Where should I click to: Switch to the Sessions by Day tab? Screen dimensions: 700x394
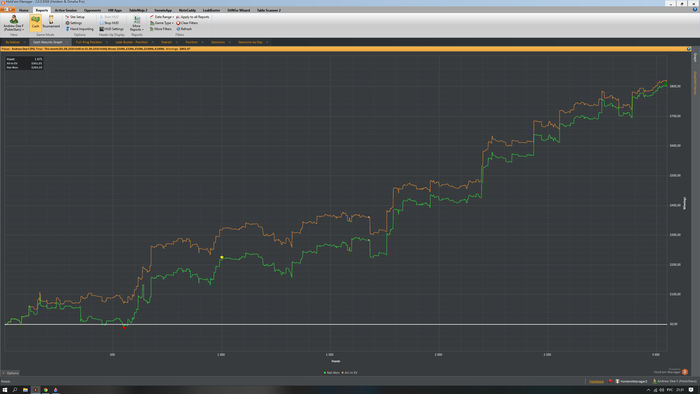250,42
